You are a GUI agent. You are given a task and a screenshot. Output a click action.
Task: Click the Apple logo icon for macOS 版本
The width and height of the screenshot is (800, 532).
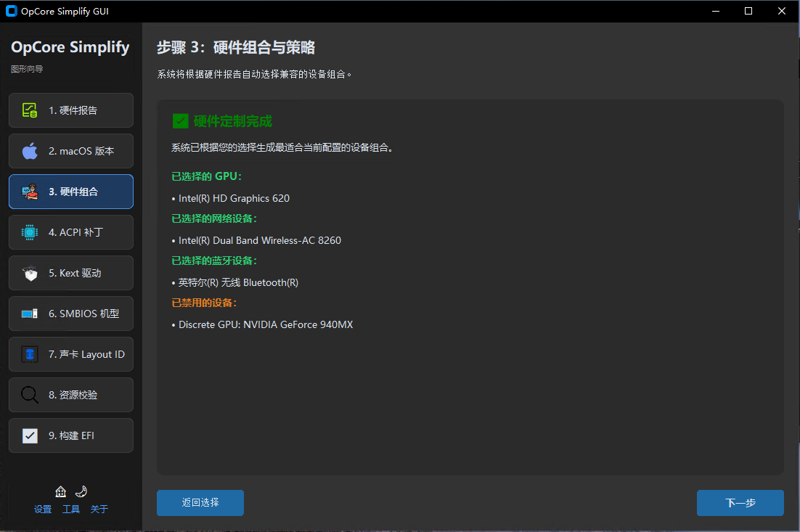coord(30,151)
